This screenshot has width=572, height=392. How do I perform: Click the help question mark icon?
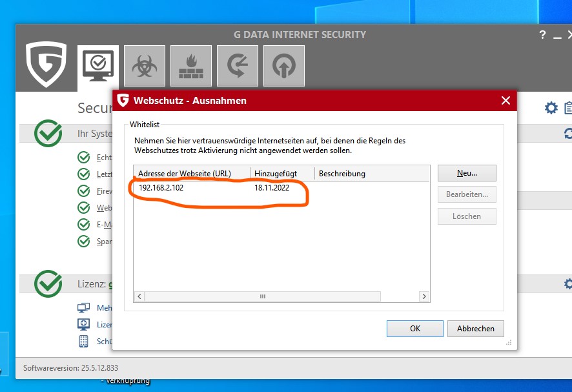pyautogui.click(x=542, y=36)
